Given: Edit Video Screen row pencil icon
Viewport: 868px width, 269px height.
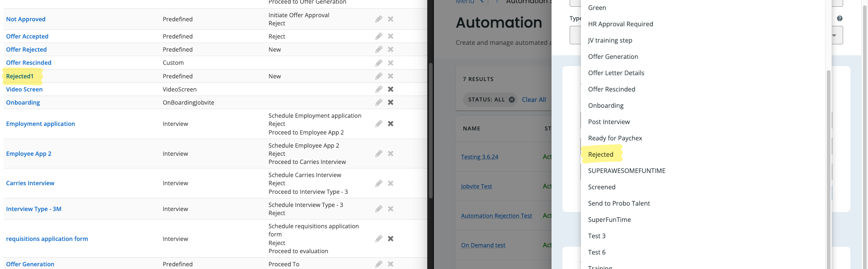Looking at the screenshot, I should coord(379,89).
